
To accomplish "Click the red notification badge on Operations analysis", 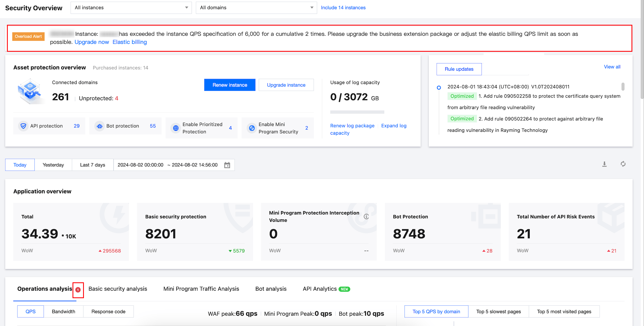I will 78,290.
